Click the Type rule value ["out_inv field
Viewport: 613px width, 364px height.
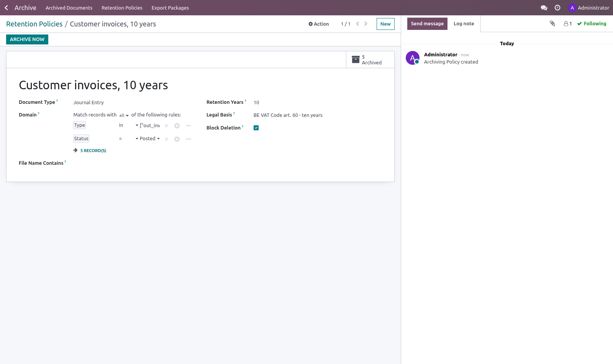coord(150,125)
